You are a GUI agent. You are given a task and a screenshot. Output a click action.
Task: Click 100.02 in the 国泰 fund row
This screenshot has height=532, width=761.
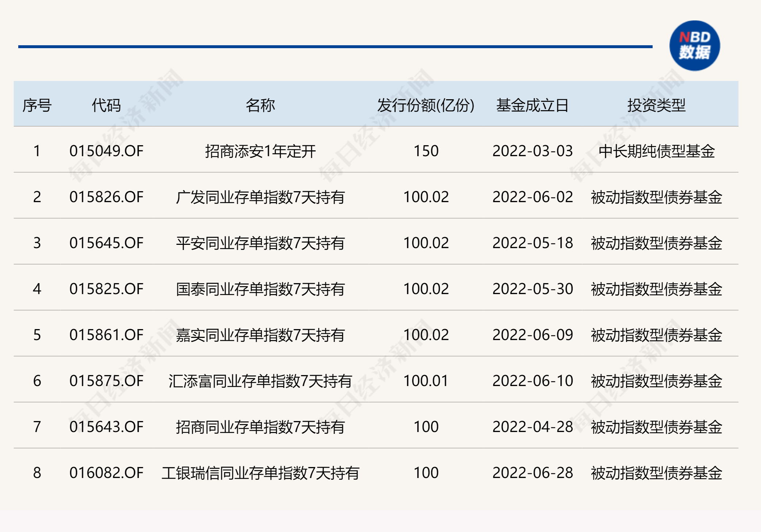tap(426, 289)
